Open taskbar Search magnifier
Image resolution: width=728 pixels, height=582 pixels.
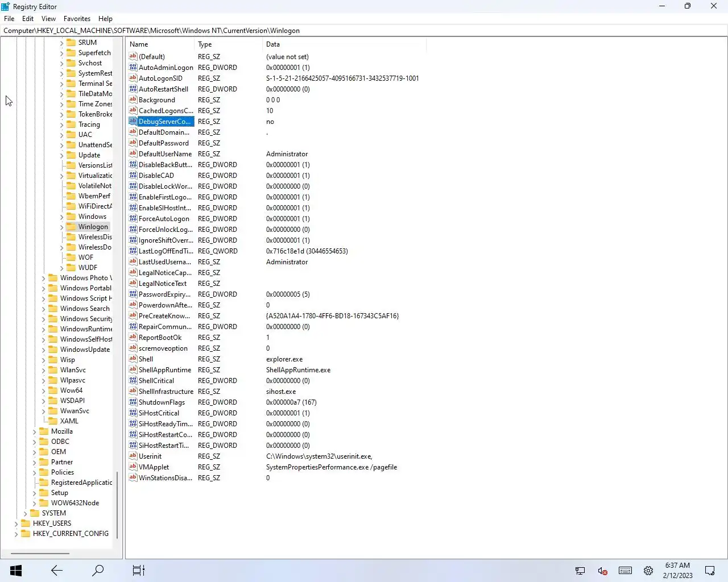coord(98,570)
